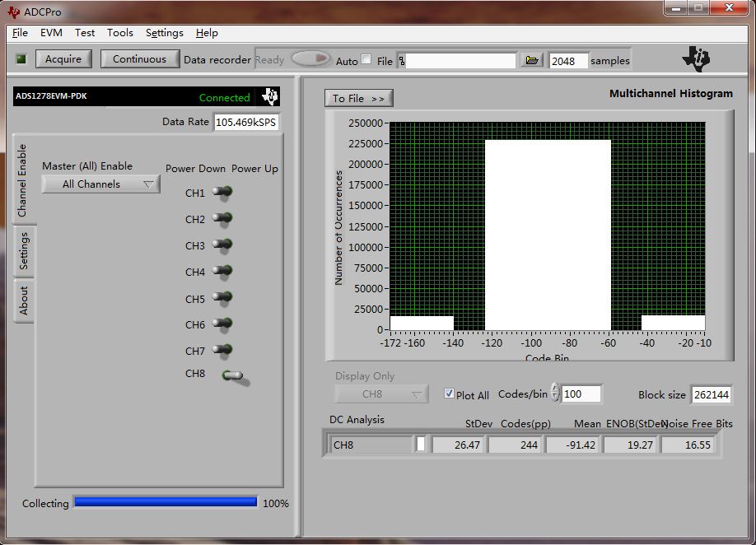
Task: Click the Mean value -91.42
Action: point(572,445)
